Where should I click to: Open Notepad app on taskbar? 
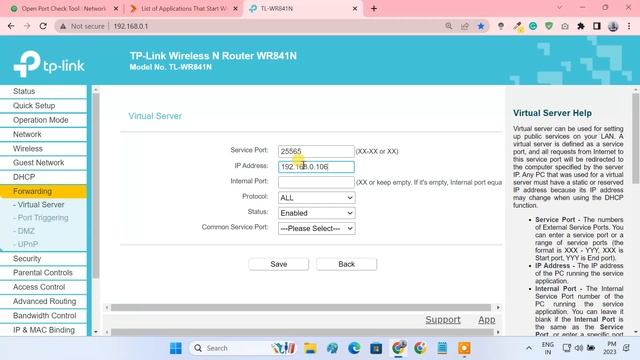click(442, 348)
